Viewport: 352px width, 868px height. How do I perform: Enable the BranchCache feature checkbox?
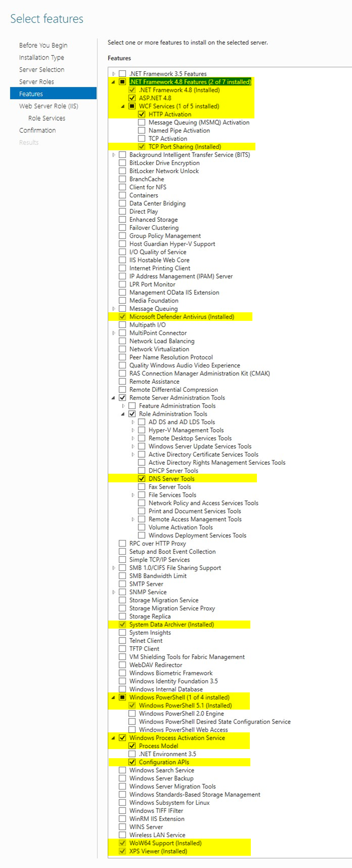[123, 179]
